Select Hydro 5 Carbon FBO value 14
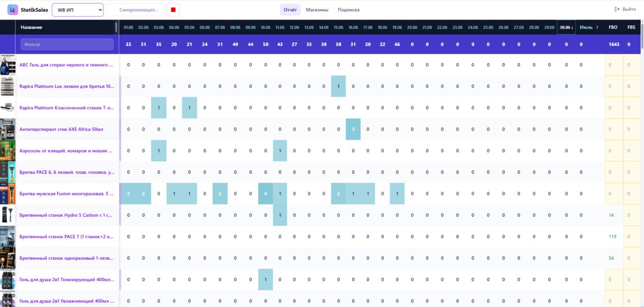The width and height of the screenshot is (644, 307). pyautogui.click(x=611, y=215)
